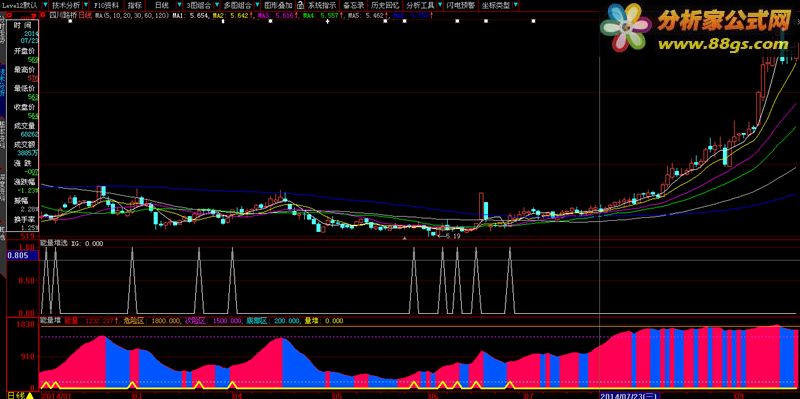Open the 闪电预警 button
The image size is (800, 399).
(x=461, y=5)
